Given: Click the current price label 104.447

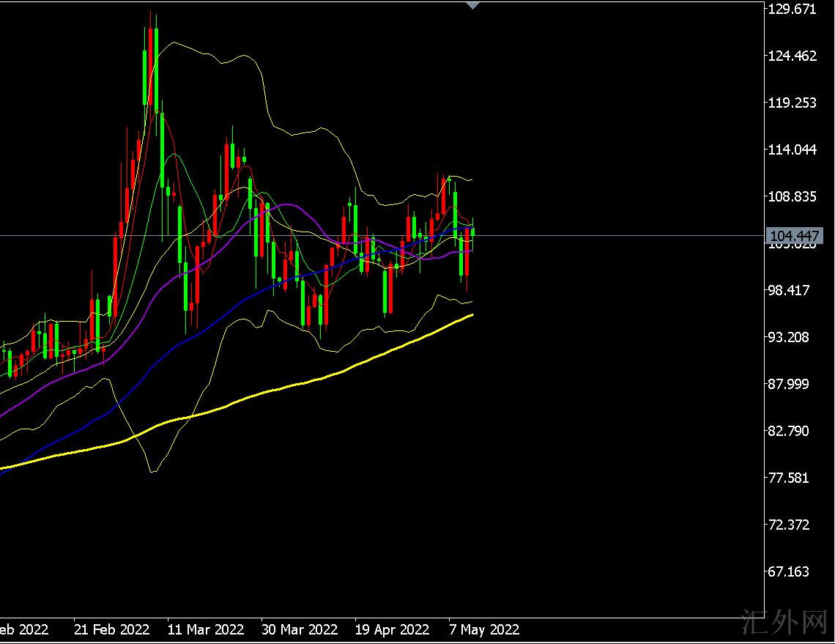Looking at the screenshot, I should point(794,236).
